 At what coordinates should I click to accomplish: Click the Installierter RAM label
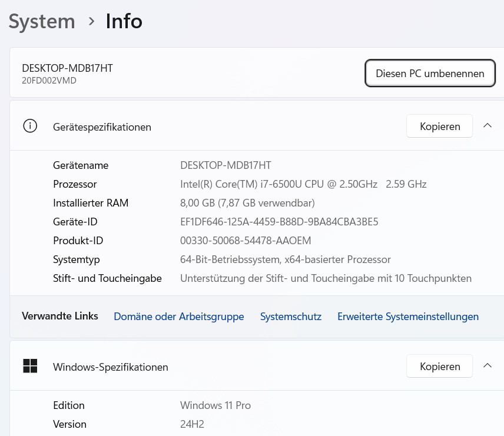click(91, 203)
